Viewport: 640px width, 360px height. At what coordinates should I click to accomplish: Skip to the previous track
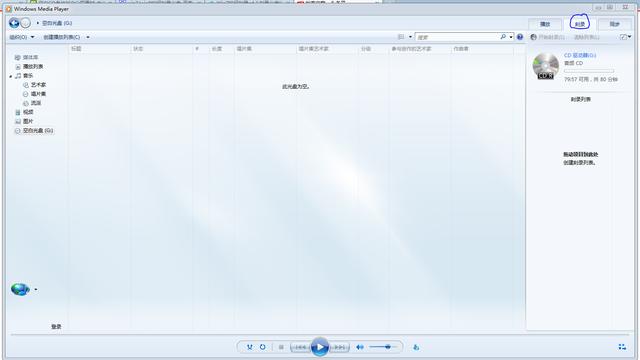point(300,347)
